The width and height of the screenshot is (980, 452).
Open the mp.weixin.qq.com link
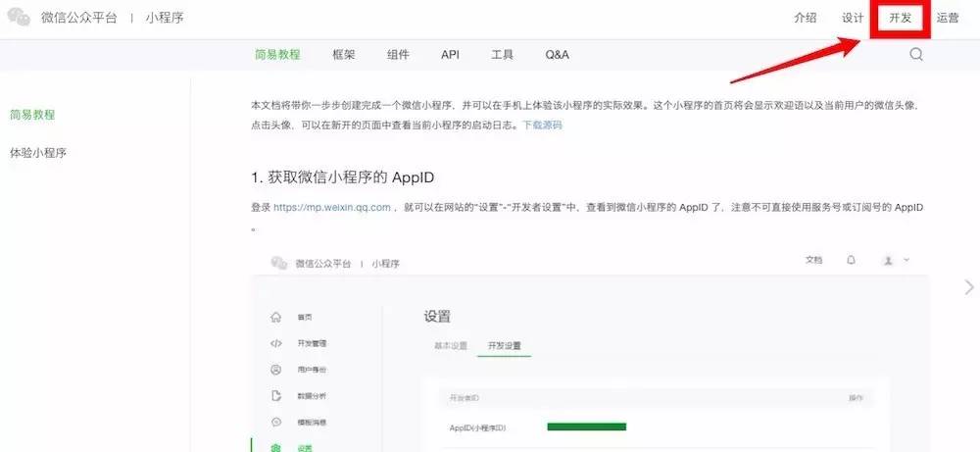[x=332, y=207]
